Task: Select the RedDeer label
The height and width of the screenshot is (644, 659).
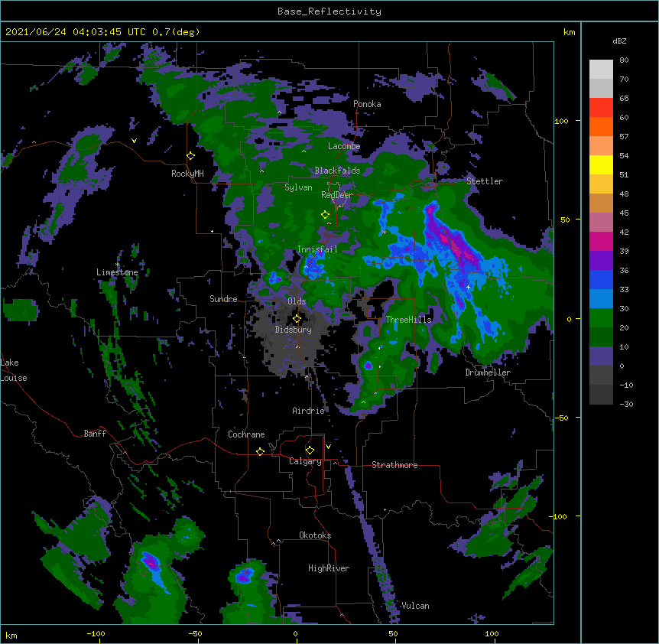Action: click(x=337, y=195)
